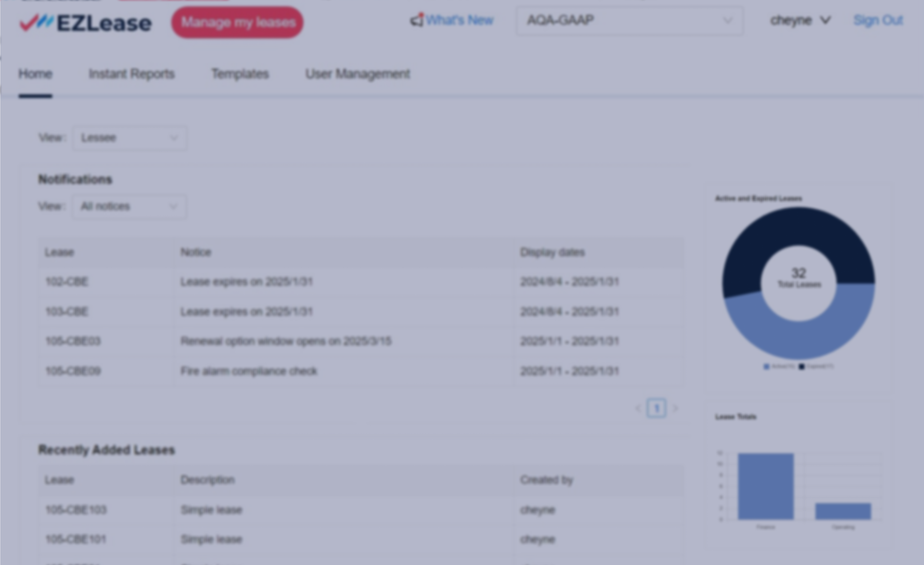
Task: Toggle the notices filter to show all notices
Action: [129, 206]
